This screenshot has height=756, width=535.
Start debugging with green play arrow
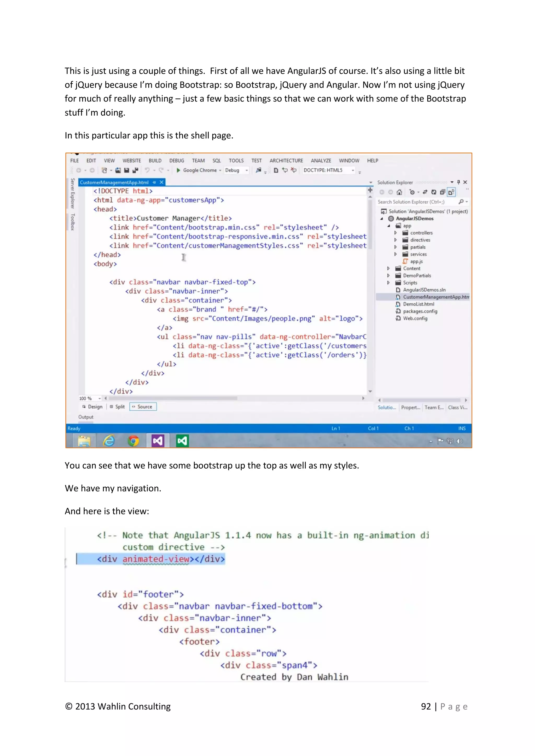(178, 170)
